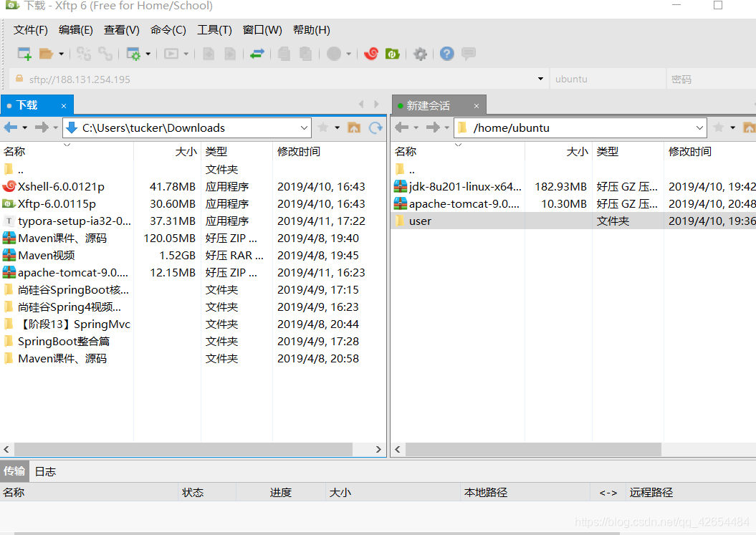
Task: Click the New Session toolbar icon
Action: 24,54
